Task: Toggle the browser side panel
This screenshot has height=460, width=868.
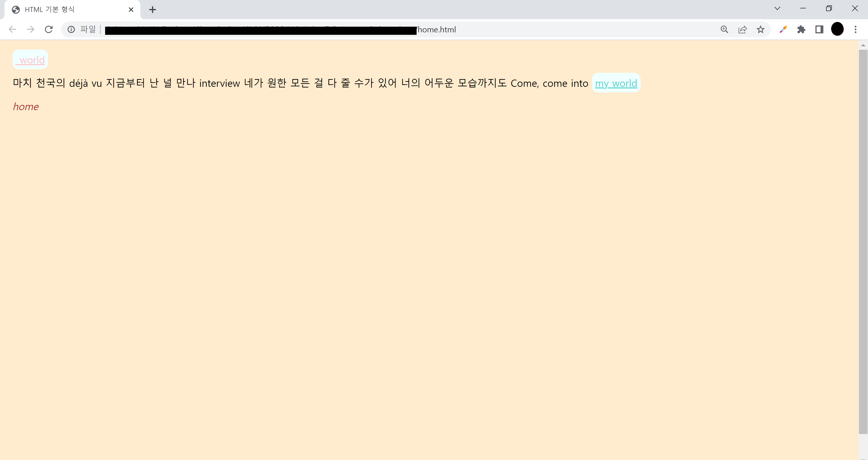Action: (x=819, y=30)
